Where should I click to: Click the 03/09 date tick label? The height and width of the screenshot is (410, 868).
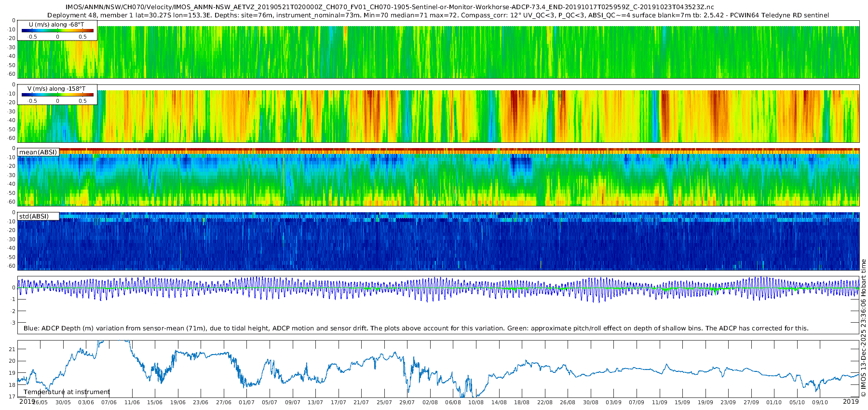click(x=613, y=402)
